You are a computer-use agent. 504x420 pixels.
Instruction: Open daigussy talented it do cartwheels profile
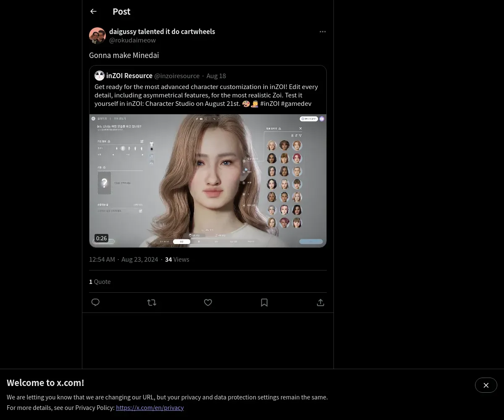tap(162, 31)
